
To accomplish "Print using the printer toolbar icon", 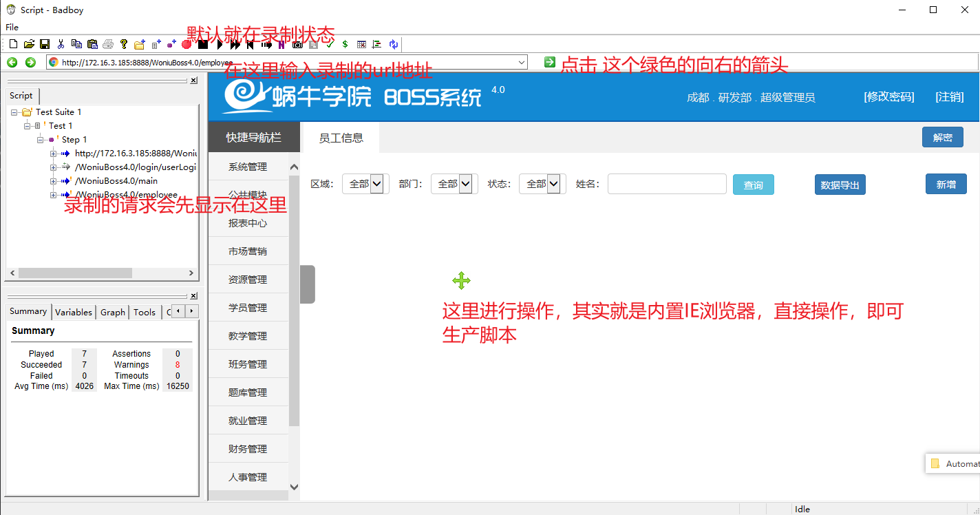I will [x=108, y=44].
